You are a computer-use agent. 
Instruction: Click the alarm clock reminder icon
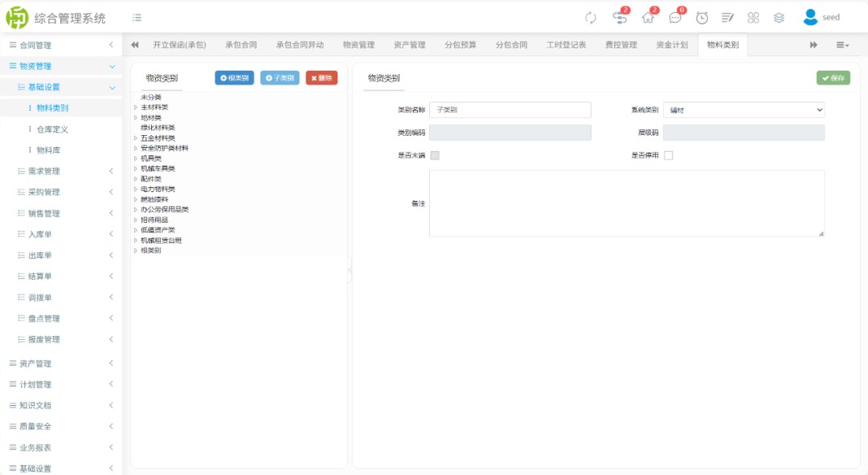point(702,18)
